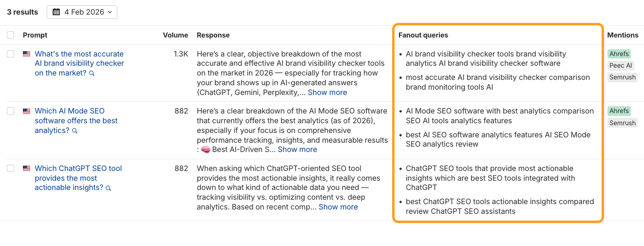
Task: Click the calendar icon in date picker
Action: click(56, 12)
